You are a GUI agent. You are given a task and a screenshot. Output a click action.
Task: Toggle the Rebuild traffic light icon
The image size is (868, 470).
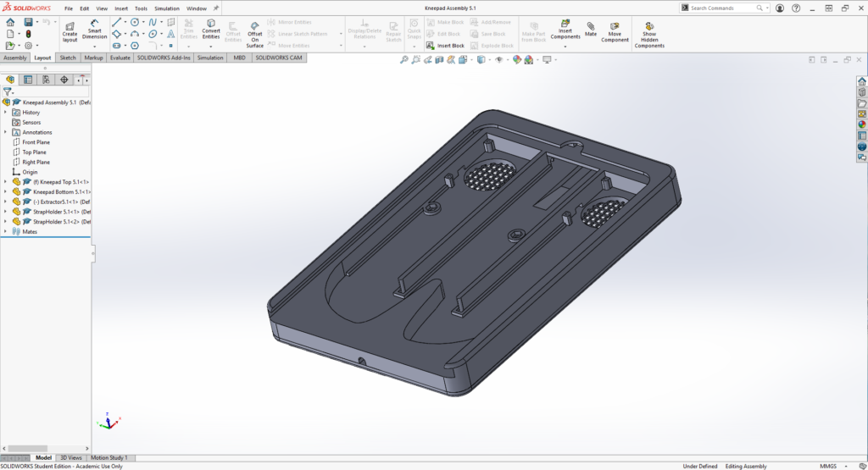click(x=28, y=34)
